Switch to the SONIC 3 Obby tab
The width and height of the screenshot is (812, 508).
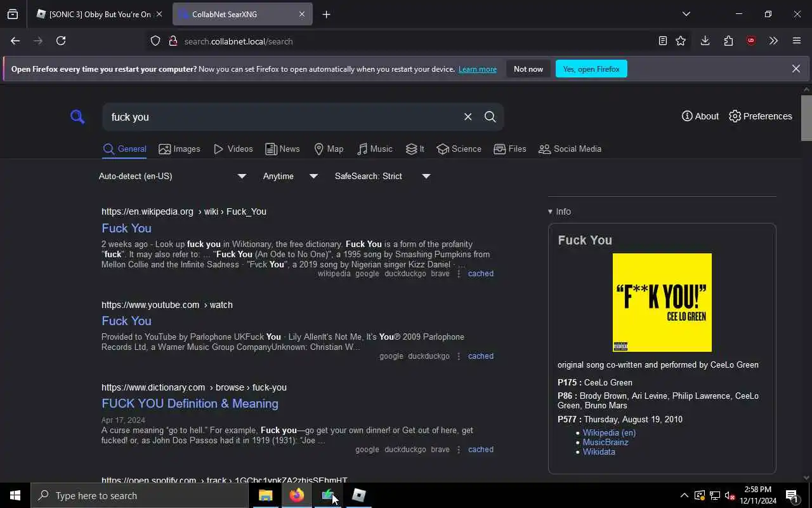pyautogui.click(x=99, y=14)
